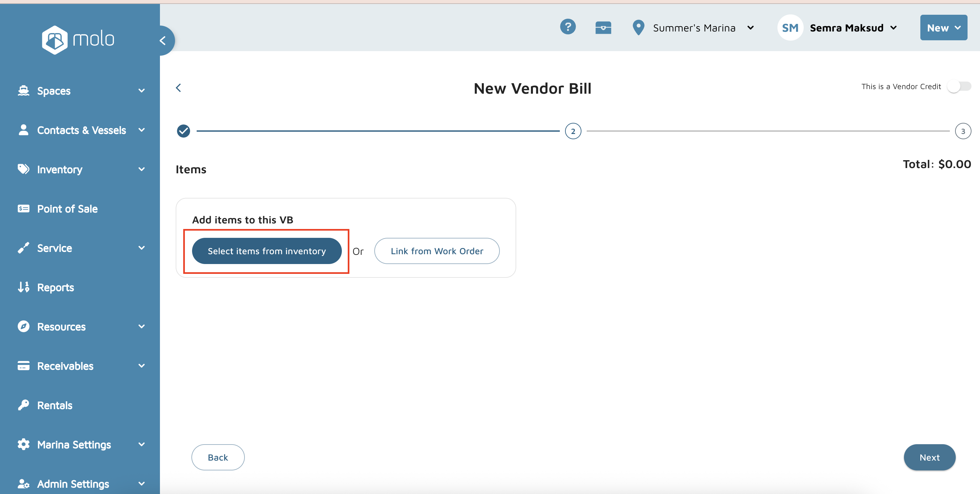
Task: Click the completed step one checkmark
Action: click(183, 131)
